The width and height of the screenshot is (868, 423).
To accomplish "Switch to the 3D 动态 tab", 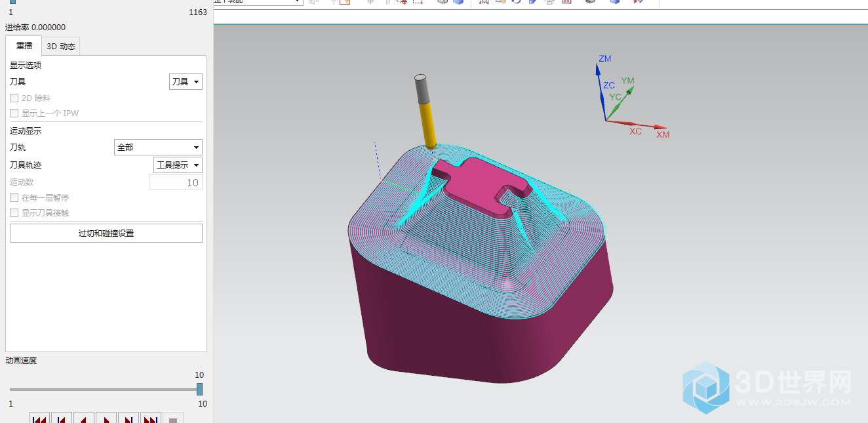I will pos(61,47).
